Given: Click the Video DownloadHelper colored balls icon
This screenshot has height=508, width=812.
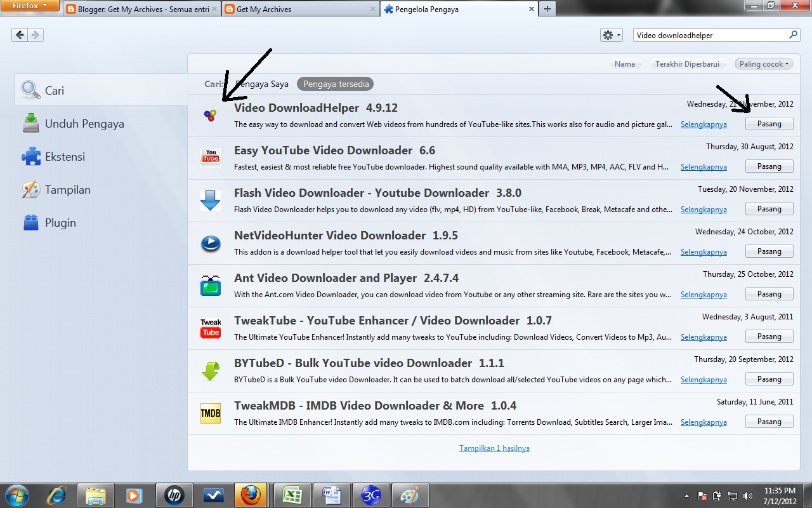Looking at the screenshot, I should 210,116.
